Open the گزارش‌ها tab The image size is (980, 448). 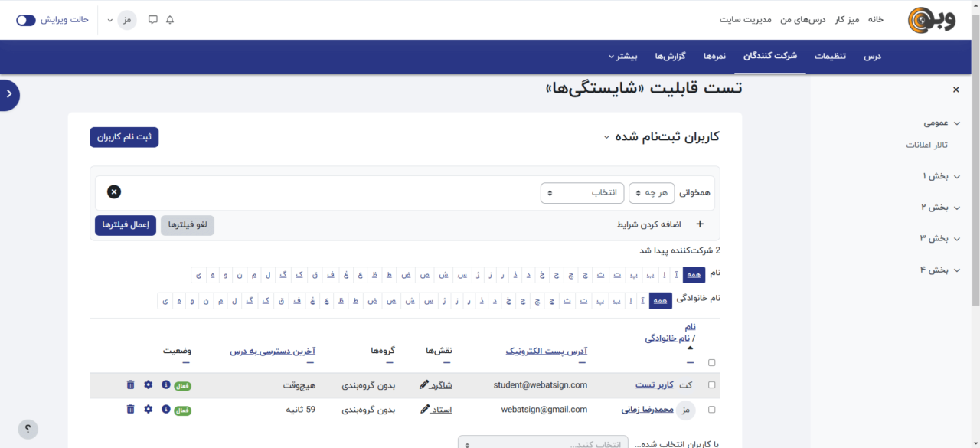(670, 57)
